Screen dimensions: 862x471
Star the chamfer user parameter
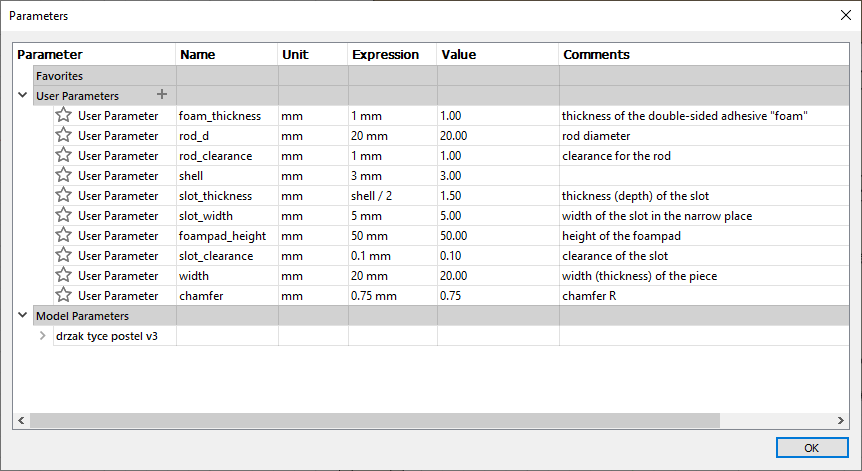[x=64, y=295]
